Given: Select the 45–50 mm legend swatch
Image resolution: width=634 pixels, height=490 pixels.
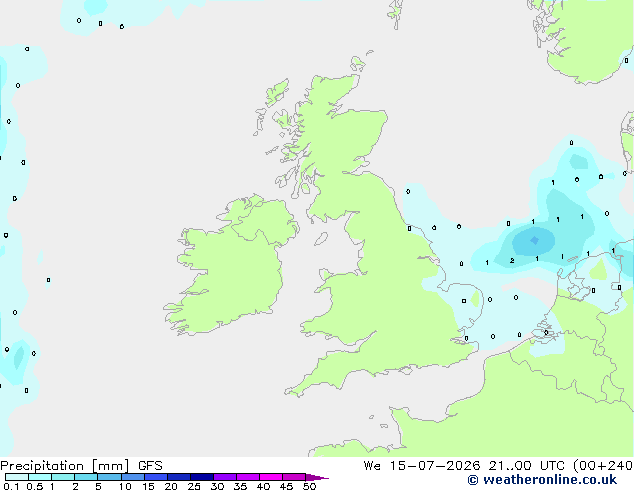Looking at the screenshot, I should pyautogui.click(x=294, y=477).
